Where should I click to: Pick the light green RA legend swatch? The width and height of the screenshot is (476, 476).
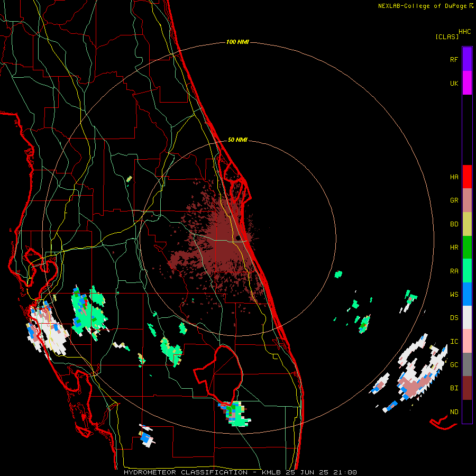tap(467, 271)
